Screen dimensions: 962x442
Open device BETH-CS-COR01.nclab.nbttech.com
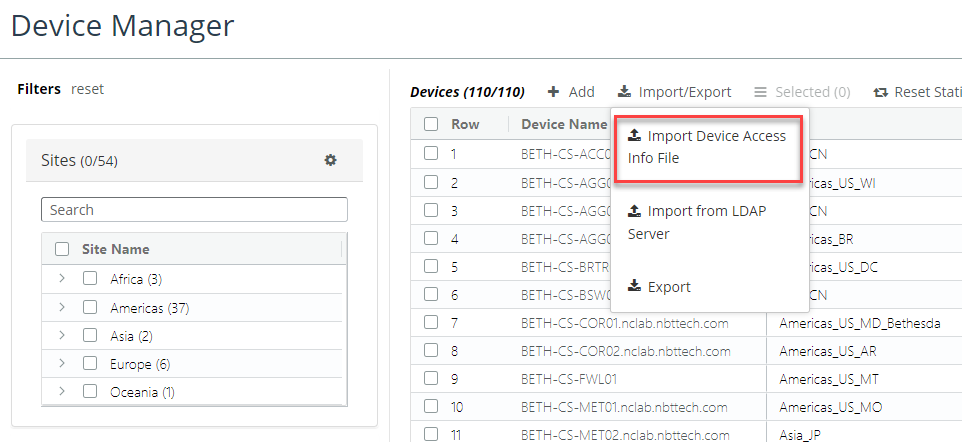(625, 323)
